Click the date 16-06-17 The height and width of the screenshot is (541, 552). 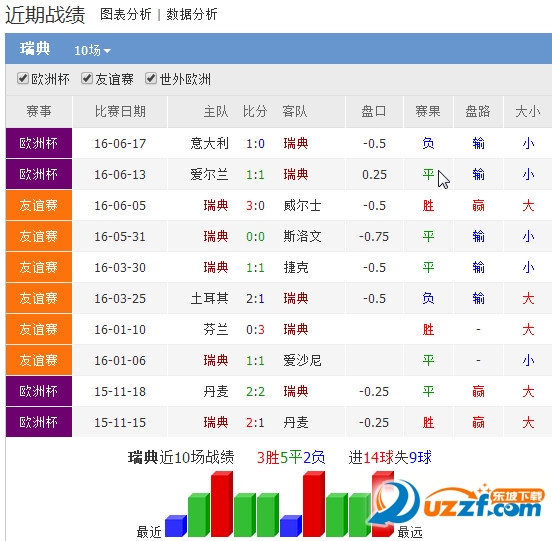[120, 143]
